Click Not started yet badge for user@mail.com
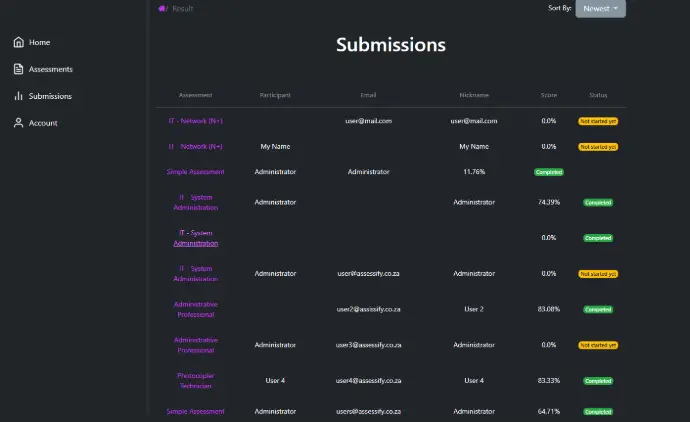 (x=598, y=121)
